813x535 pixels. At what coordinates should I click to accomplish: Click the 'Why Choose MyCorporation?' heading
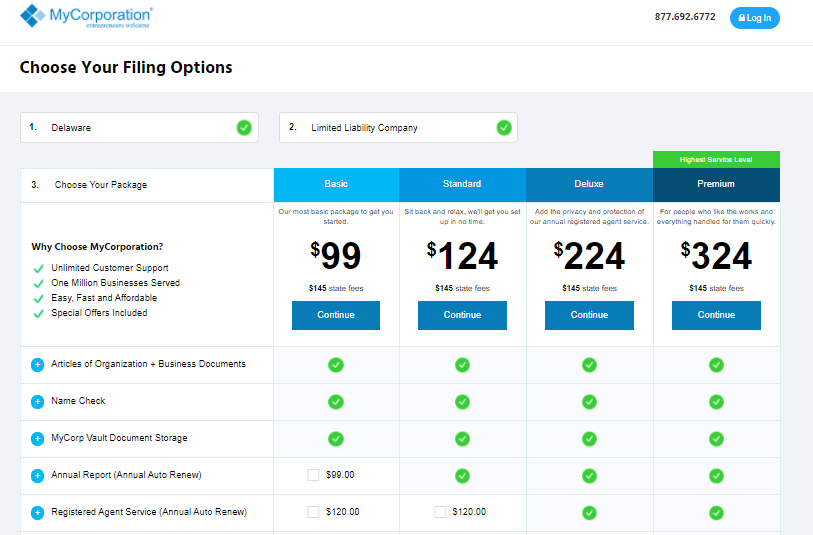point(97,247)
